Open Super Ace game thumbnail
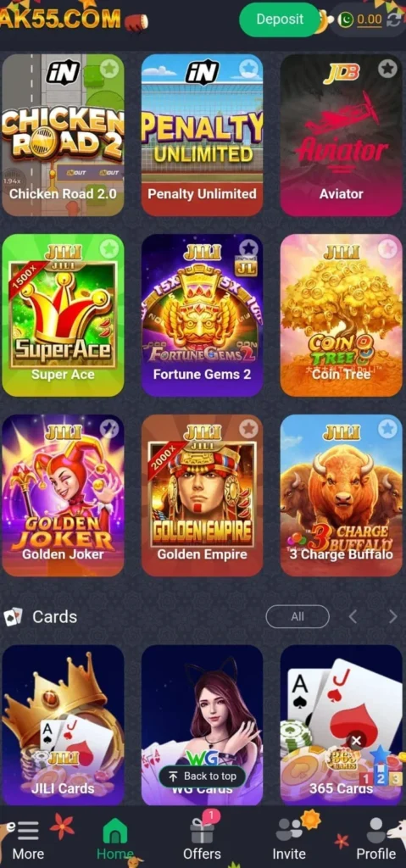The image size is (406, 868). (63, 315)
